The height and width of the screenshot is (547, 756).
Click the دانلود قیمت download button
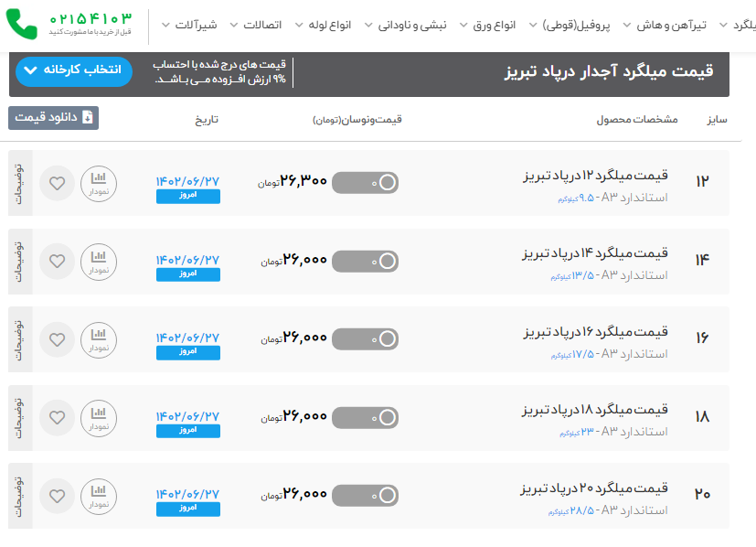[x=53, y=117]
